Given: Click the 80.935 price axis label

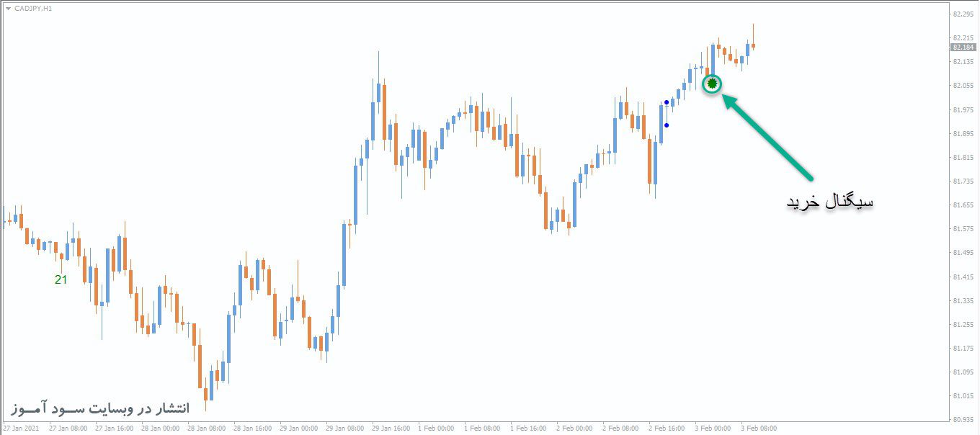Looking at the screenshot, I should [x=963, y=419].
